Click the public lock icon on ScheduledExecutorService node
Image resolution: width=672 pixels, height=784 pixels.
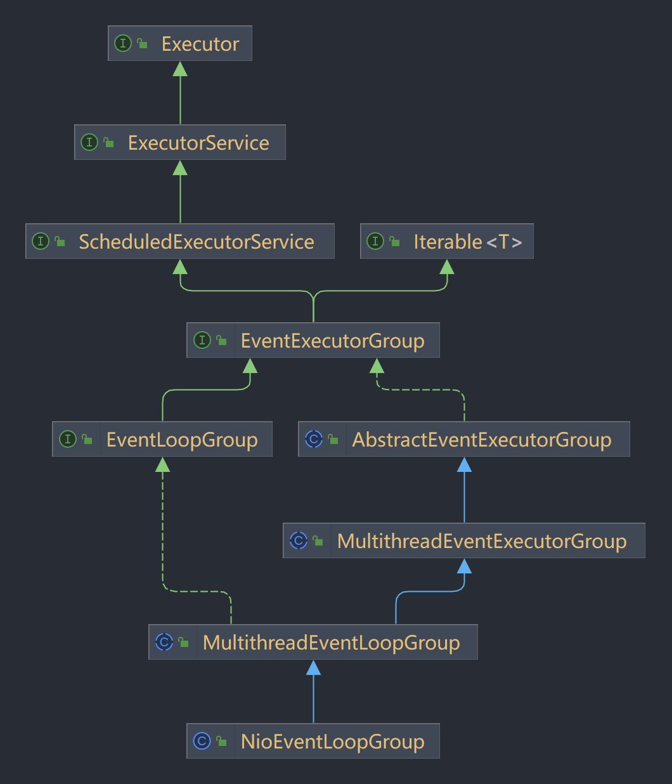(x=60, y=241)
